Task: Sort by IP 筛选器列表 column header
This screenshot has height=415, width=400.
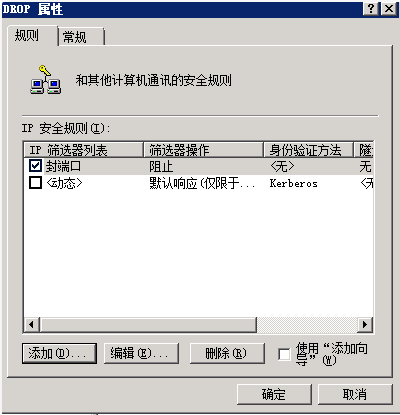Action: pos(84,150)
